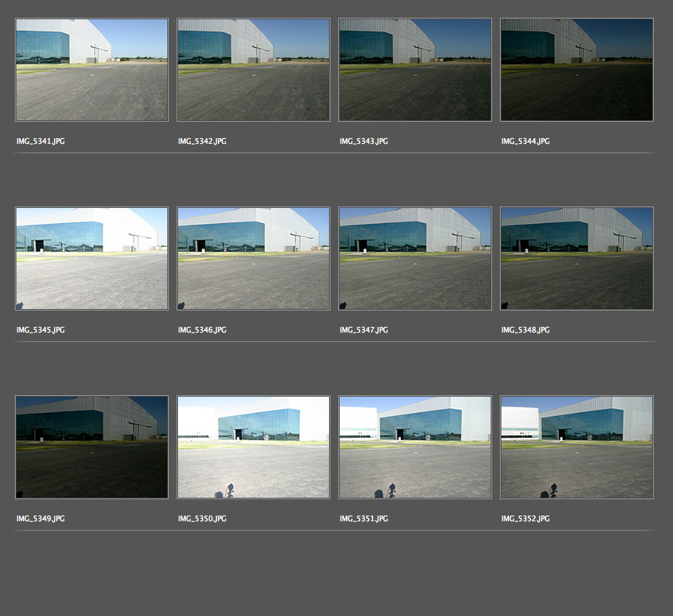Select the IMG_5351.JPG photo thumbnail
Image resolution: width=673 pixels, height=616 pixels.
[x=415, y=447]
